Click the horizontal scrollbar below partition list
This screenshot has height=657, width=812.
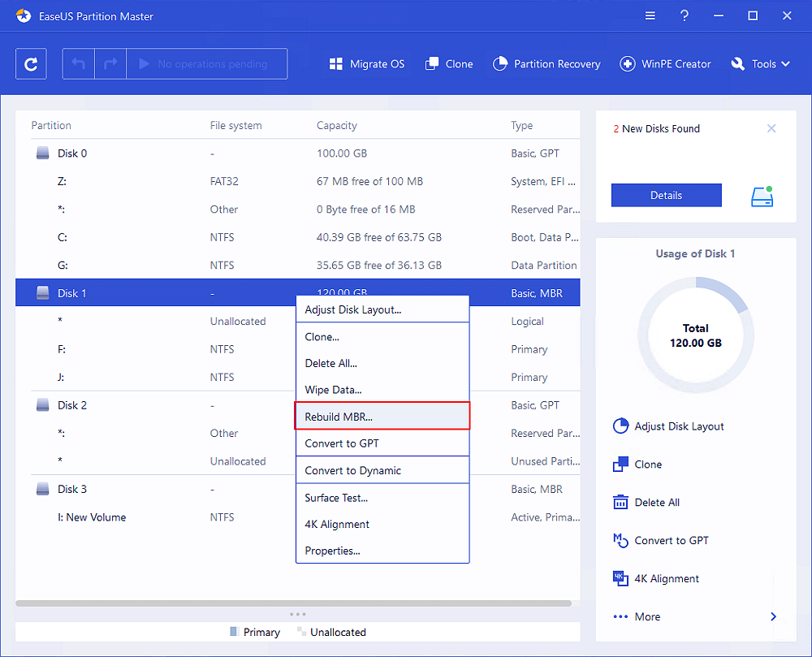pos(293,603)
